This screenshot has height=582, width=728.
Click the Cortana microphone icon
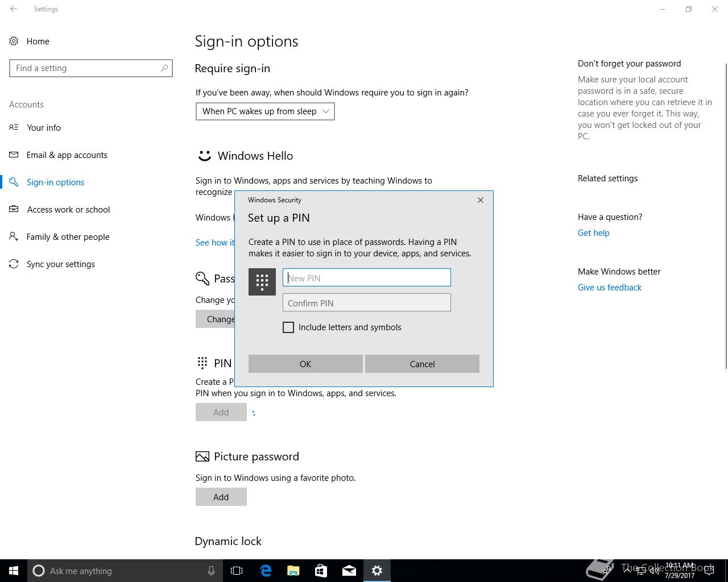tap(211, 571)
